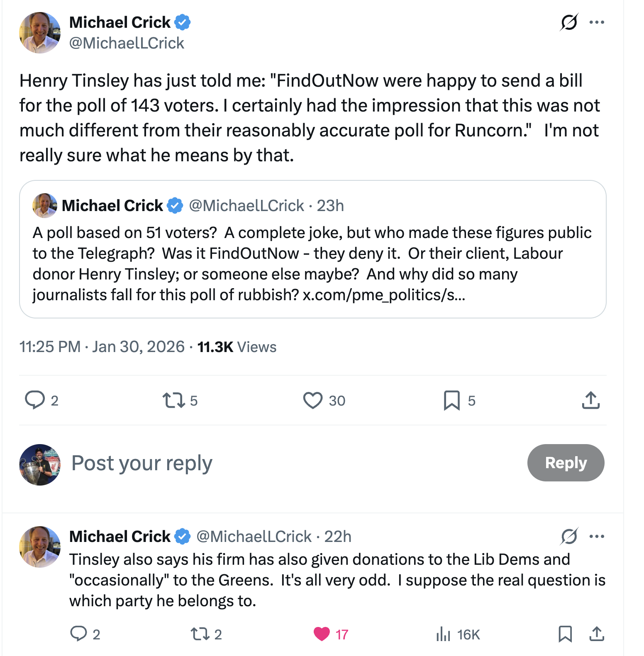Screen dimensions: 644x656
Task: View analytics of the 16K views reply
Action: pyautogui.click(x=443, y=634)
